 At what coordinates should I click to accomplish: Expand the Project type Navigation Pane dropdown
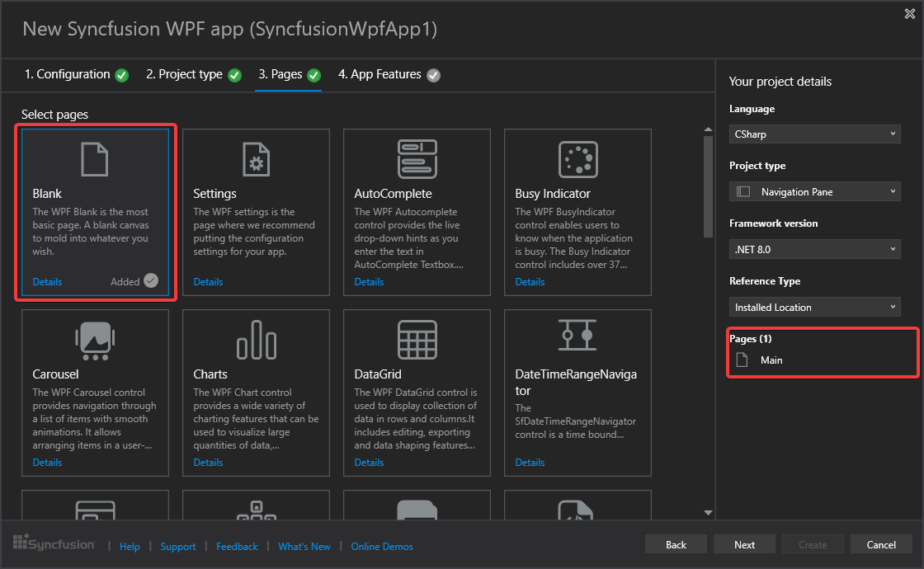coord(814,191)
